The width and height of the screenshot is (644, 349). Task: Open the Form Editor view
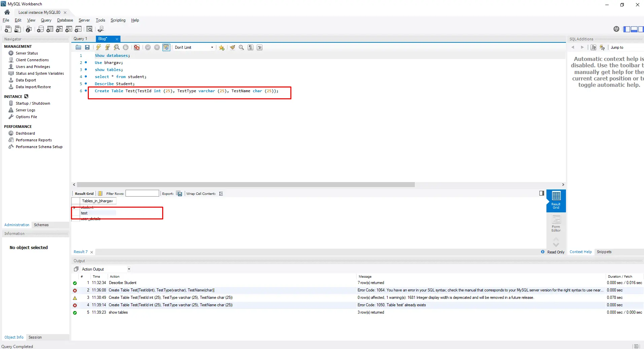tap(556, 223)
